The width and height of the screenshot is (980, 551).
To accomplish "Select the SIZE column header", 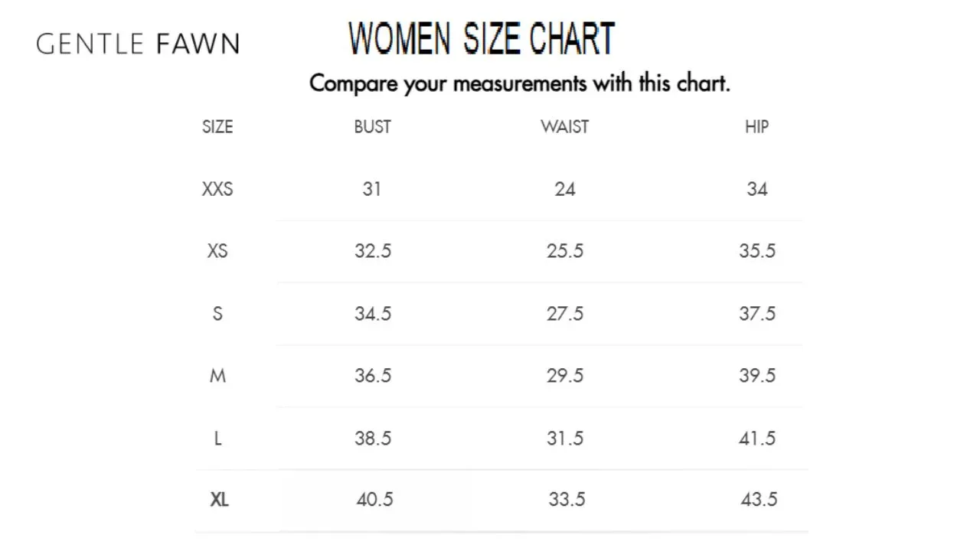I will tap(217, 127).
